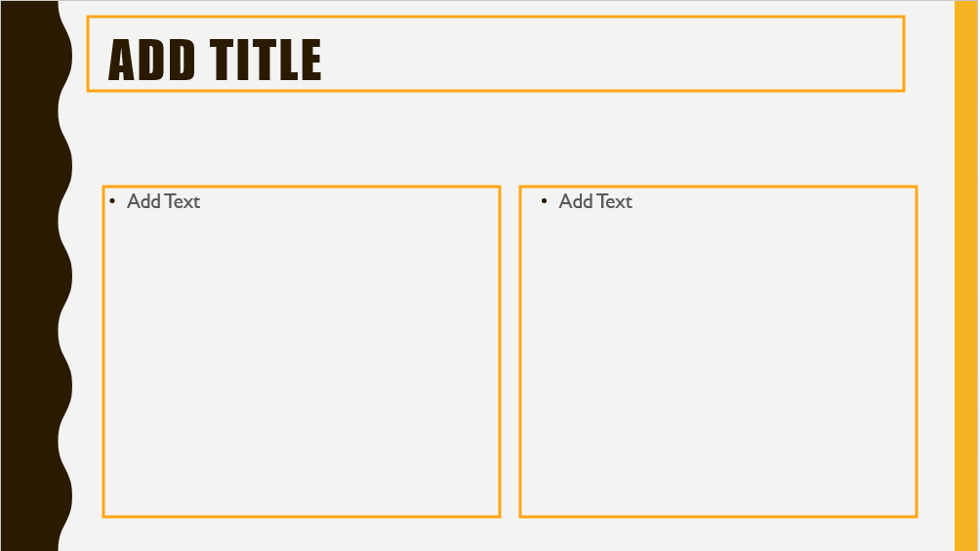Click the gap between the two content boxes

point(510,352)
